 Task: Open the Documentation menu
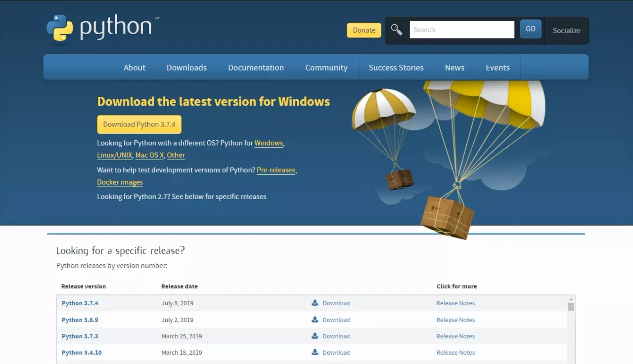pyautogui.click(x=256, y=68)
